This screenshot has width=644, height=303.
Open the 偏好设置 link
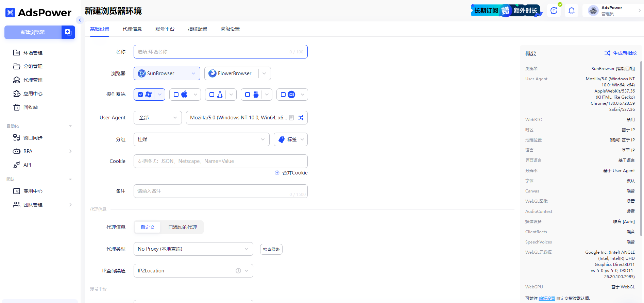click(547, 299)
